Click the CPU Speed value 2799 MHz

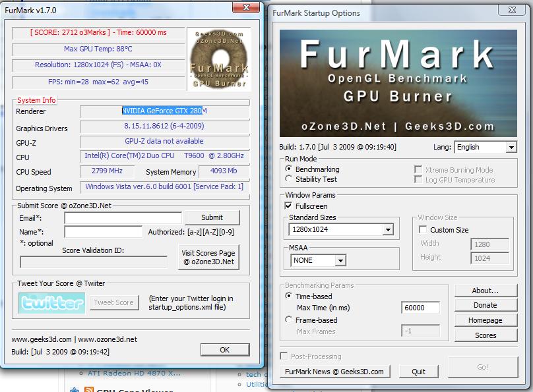[107, 171]
